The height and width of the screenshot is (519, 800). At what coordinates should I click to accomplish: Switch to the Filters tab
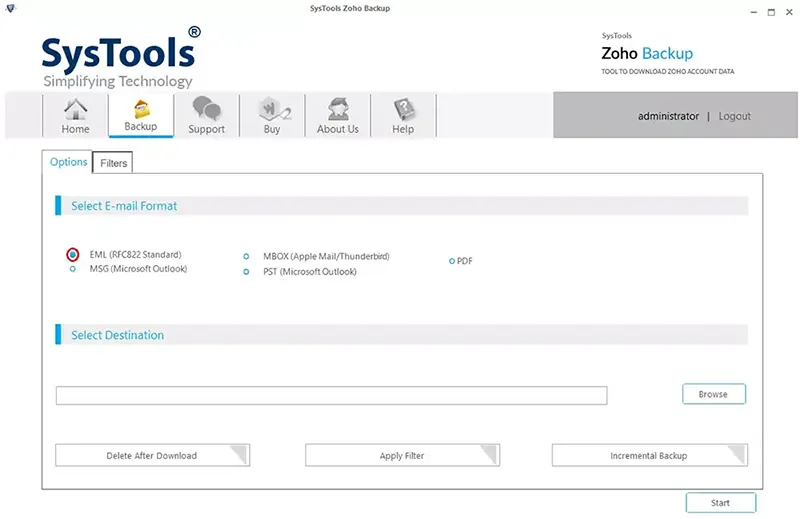113,163
